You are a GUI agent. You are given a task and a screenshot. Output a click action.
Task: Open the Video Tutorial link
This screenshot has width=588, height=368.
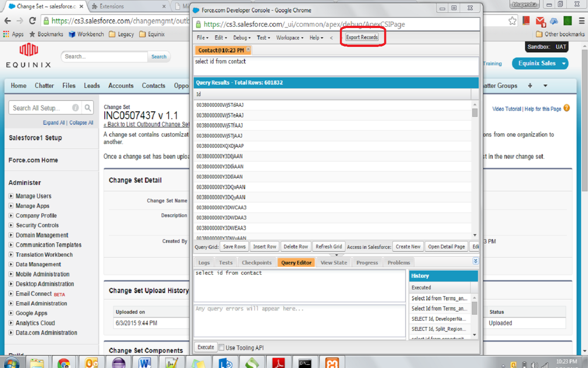(x=507, y=109)
